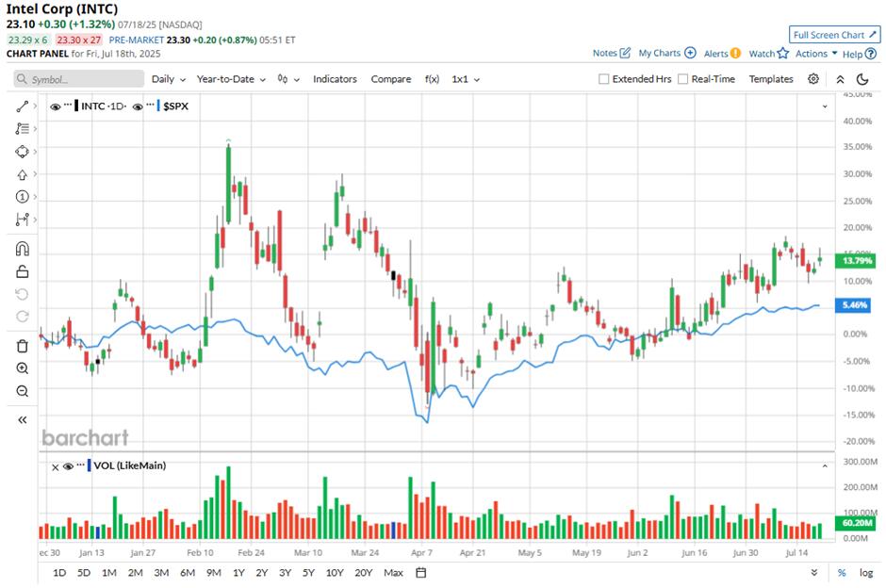Select the 20Y time range

pyautogui.click(x=363, y=573)
